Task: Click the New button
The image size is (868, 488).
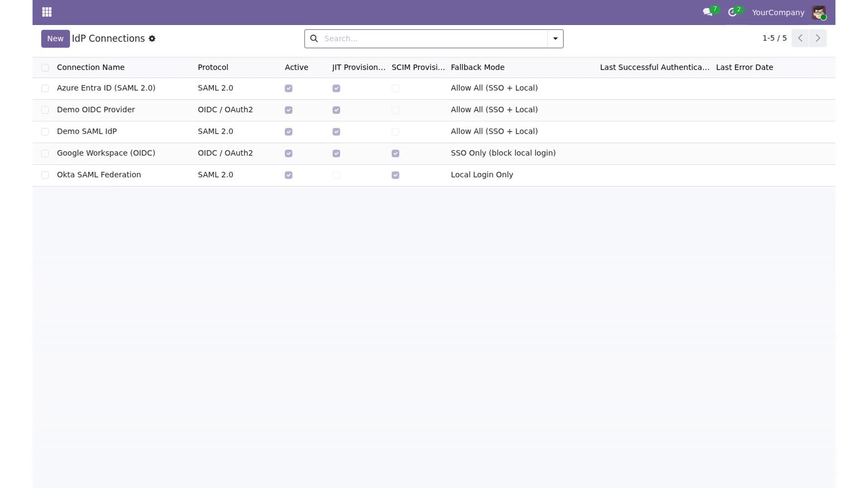Action: click(56, 39)
